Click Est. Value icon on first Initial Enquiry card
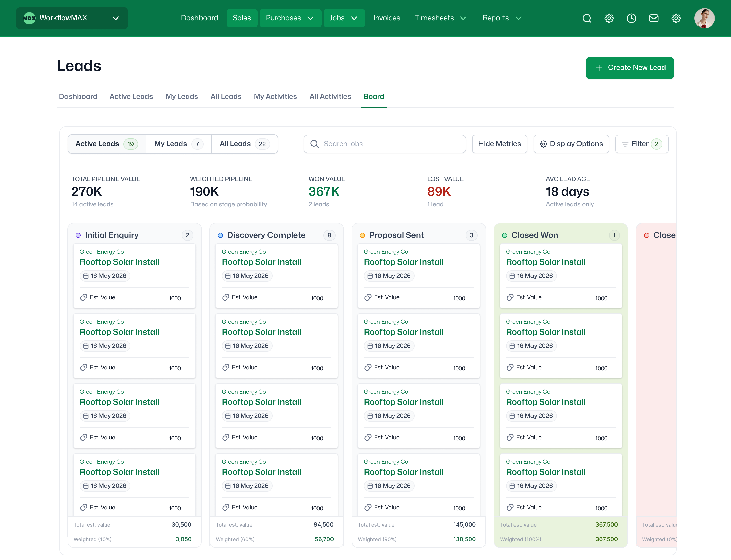The height and width of the screenshot is (560, 731). click(x=84, y=297)
